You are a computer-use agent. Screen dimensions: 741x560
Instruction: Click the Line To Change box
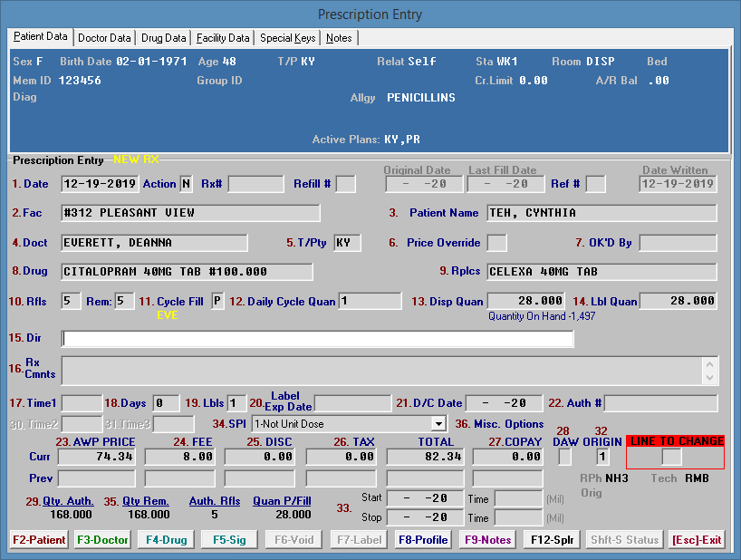point(671,458)
